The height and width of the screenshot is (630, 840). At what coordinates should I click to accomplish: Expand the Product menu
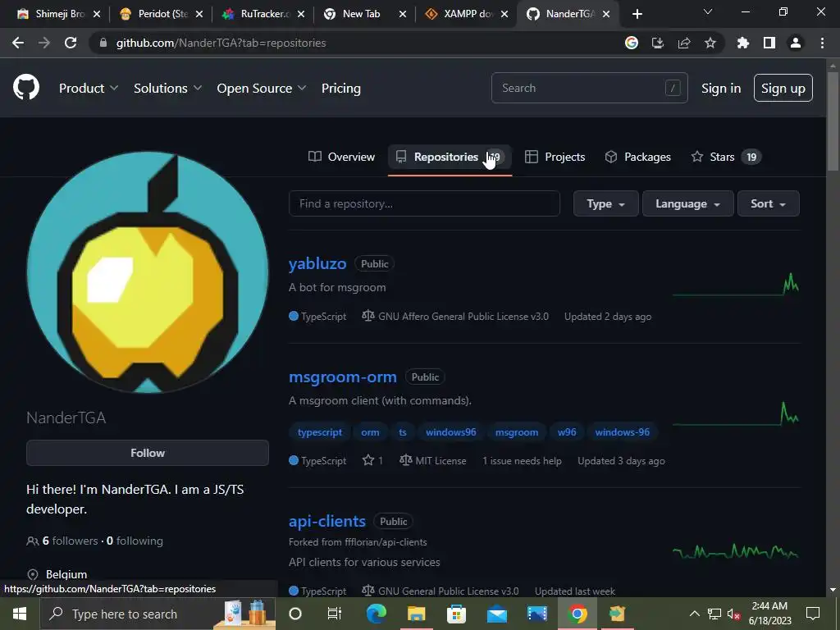click(89, 88)
